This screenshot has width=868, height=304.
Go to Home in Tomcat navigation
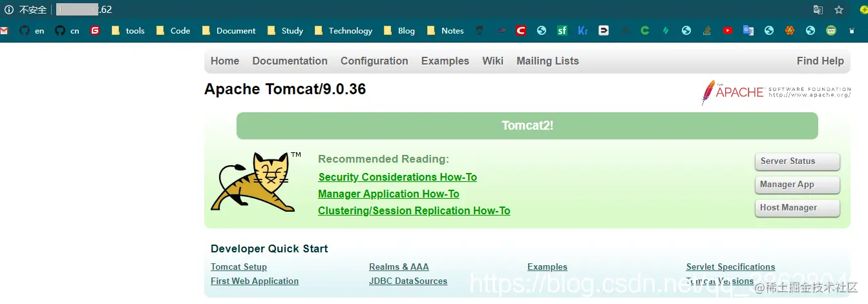click(225, 61)
